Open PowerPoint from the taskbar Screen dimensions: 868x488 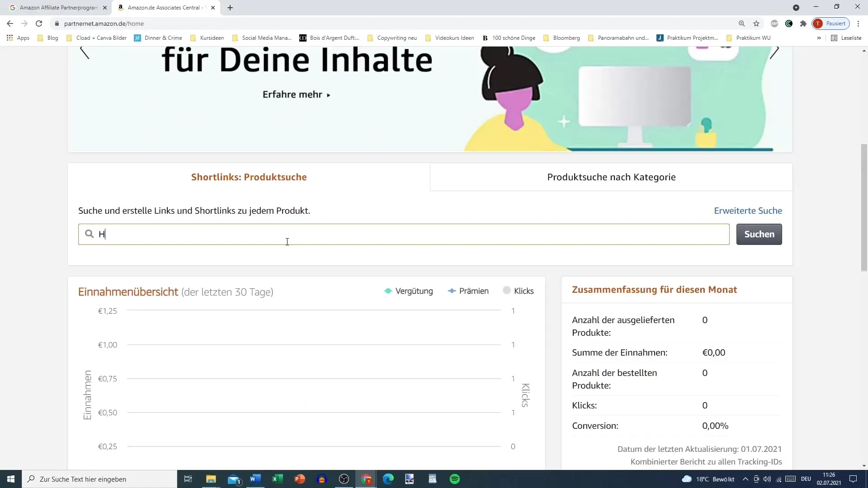300,479
